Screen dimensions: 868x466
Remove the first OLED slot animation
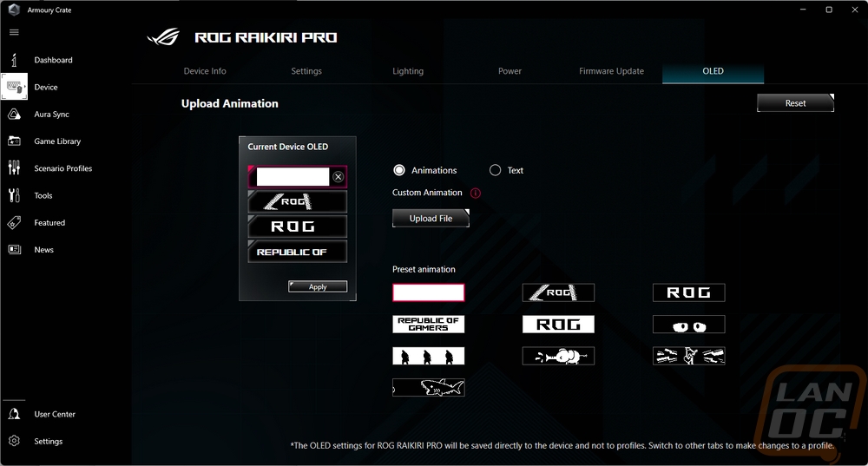point(339,177)
